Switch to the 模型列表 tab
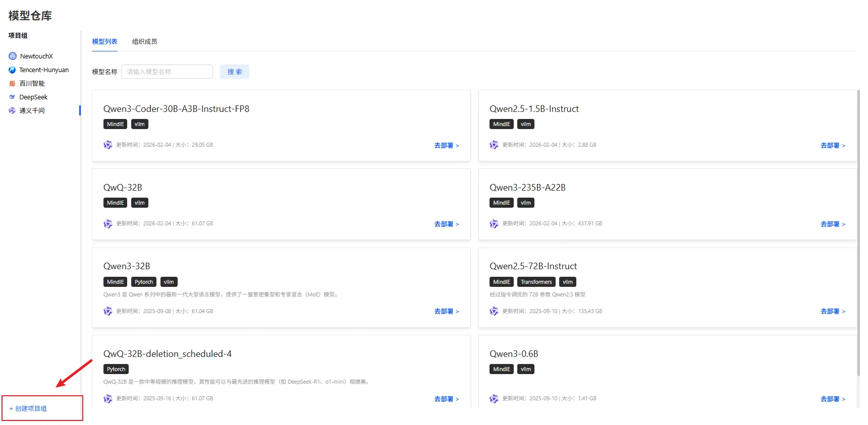Screen dimensions: 868x425 point(104,41)
